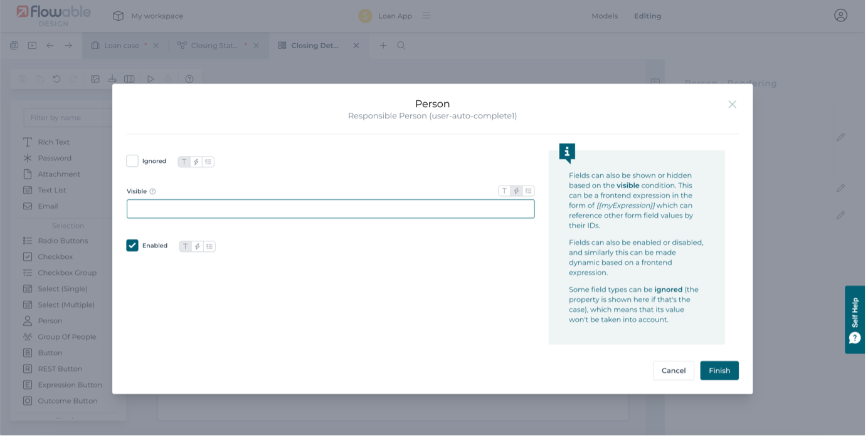The height and width of the screenshot is (438, 868).
Task: Select the lightning expression toggle for the Visible field
Action: 516,191
